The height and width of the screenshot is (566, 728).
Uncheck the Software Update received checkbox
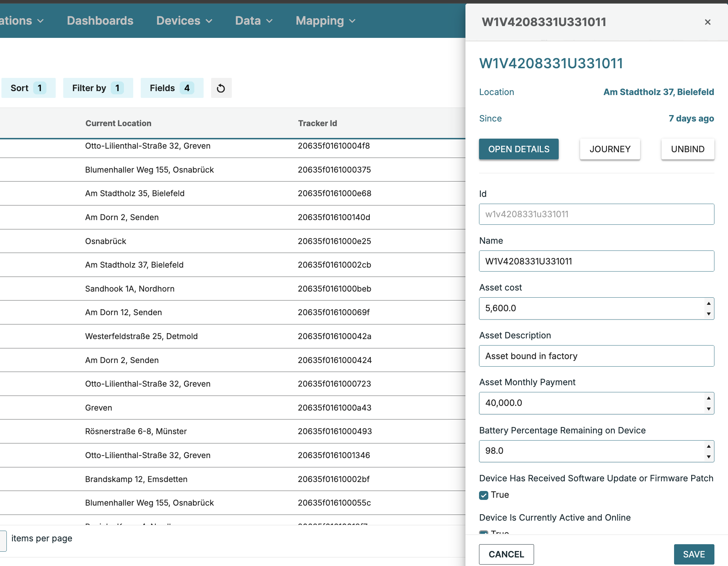point(484,495)
